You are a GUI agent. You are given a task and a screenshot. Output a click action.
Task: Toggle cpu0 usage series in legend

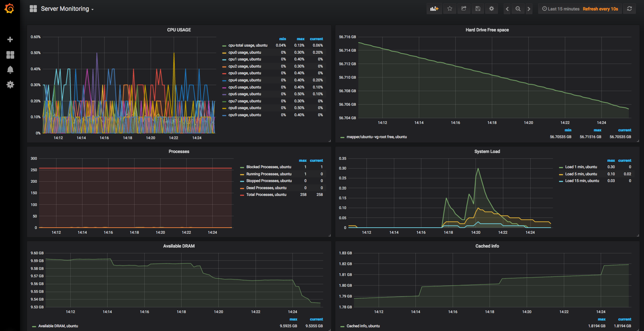(245, 52)
